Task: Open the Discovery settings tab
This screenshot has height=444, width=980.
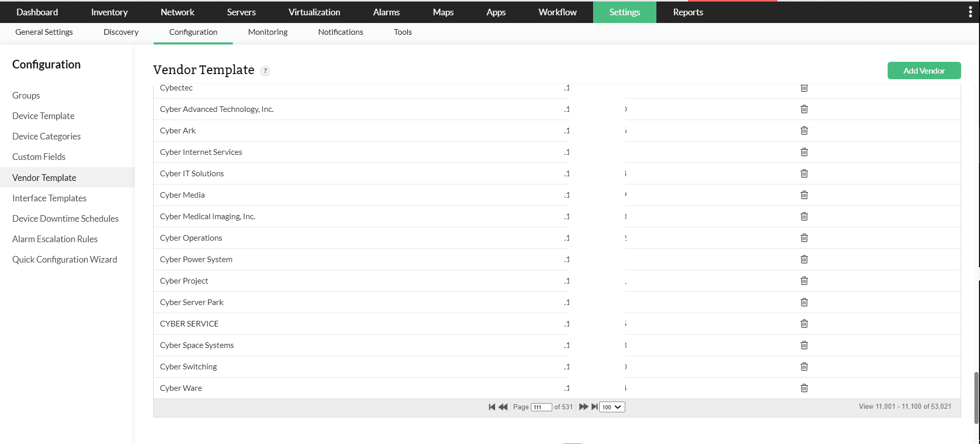Action: tap(121, 32)
